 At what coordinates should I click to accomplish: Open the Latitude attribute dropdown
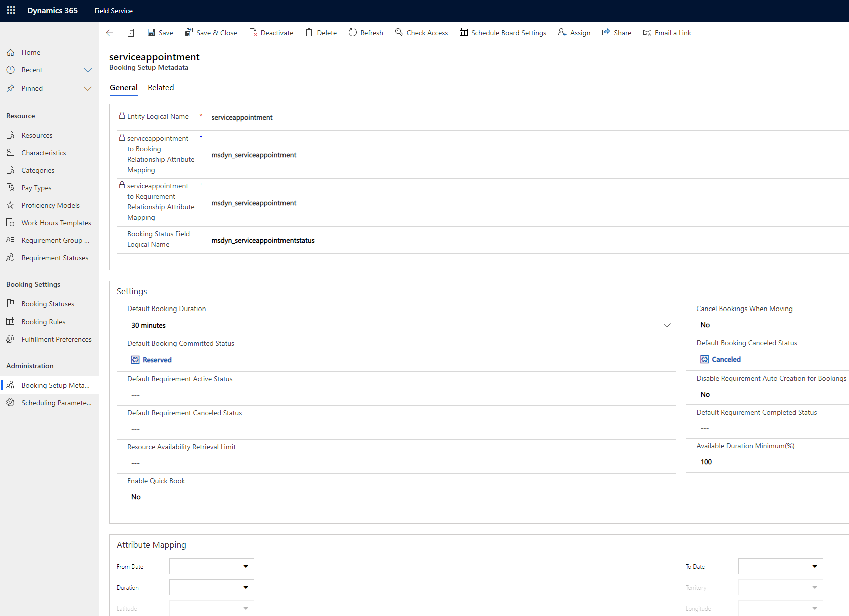[212, 608]
